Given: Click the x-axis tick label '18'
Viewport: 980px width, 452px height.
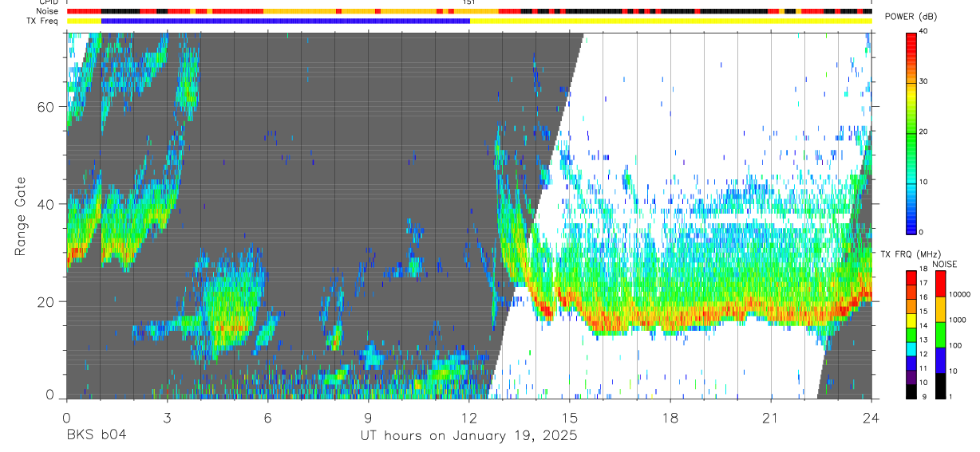Looking at the screenshot, I should (x=670, y=417).
